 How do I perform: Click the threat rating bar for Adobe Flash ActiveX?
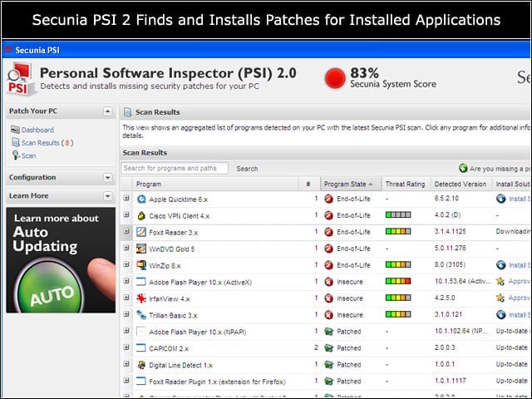pyautogui.click(x=398, y=281)
